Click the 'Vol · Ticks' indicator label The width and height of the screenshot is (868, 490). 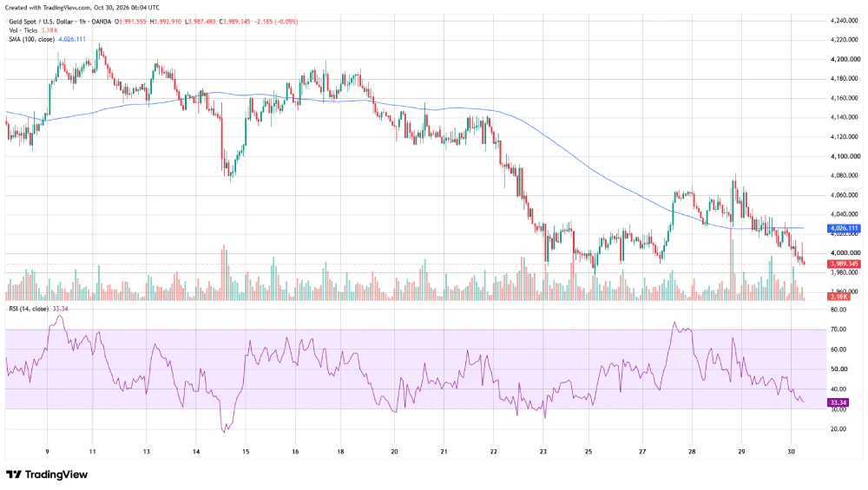[23, 30]
